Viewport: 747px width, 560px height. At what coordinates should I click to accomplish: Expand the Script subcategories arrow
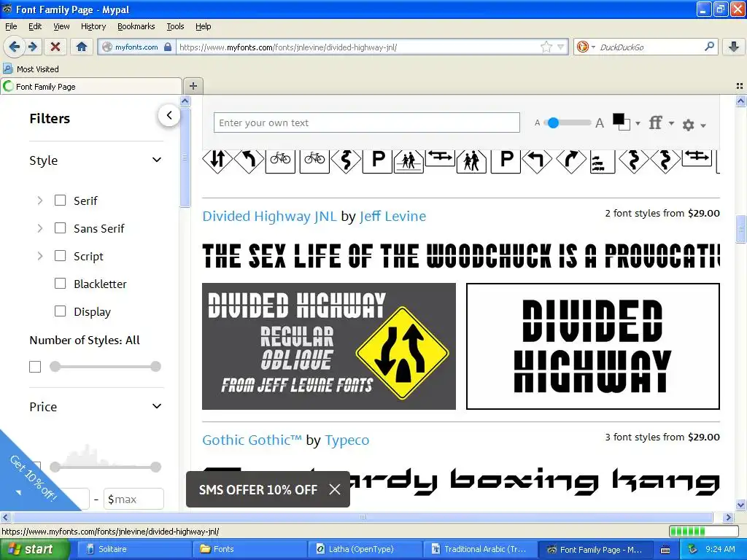pyautogui.click(x=40, y=256)
